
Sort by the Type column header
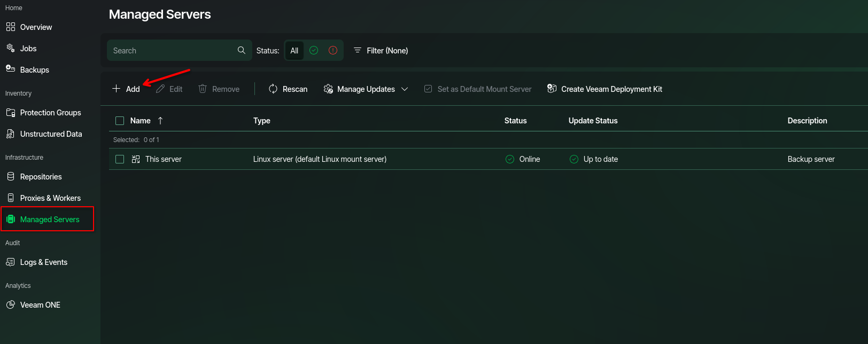(x=262, y=121)
